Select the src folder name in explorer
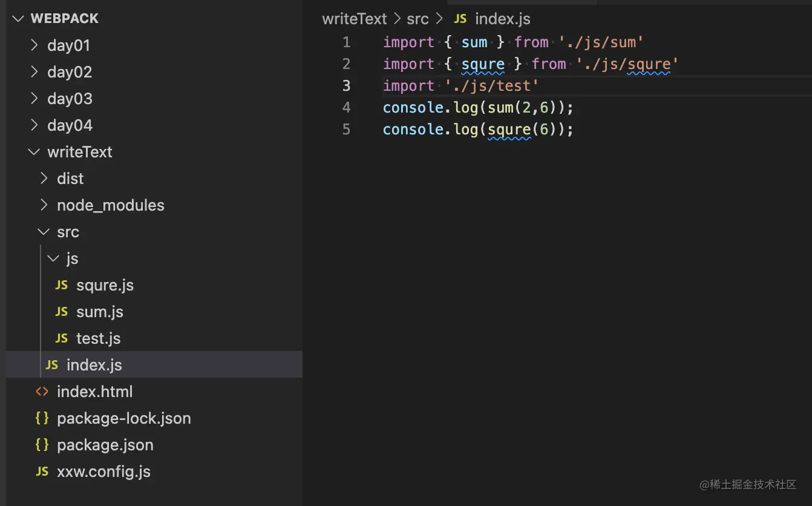The image size is (812, 506). coord(68,232)
